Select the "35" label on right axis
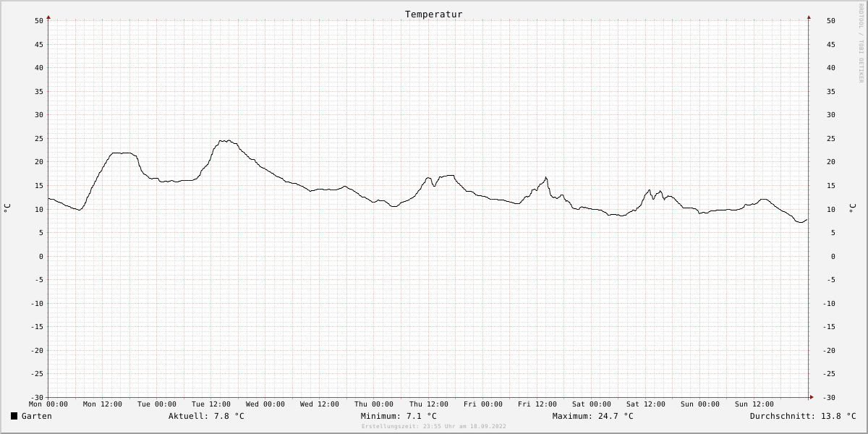The width and height of the screenshot is (868, 434). click(831, 92)
